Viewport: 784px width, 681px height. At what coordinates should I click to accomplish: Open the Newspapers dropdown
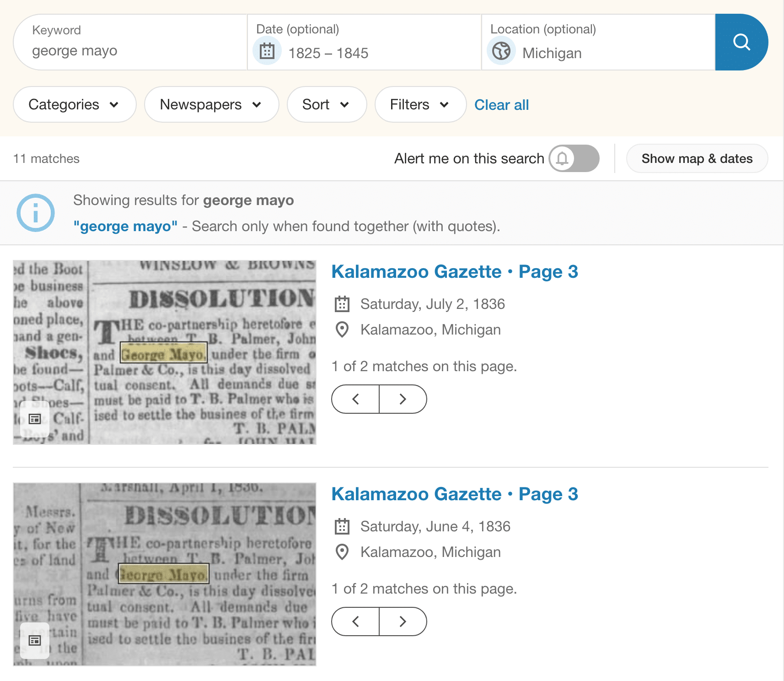pyautogui.click(x=211, y=104)
